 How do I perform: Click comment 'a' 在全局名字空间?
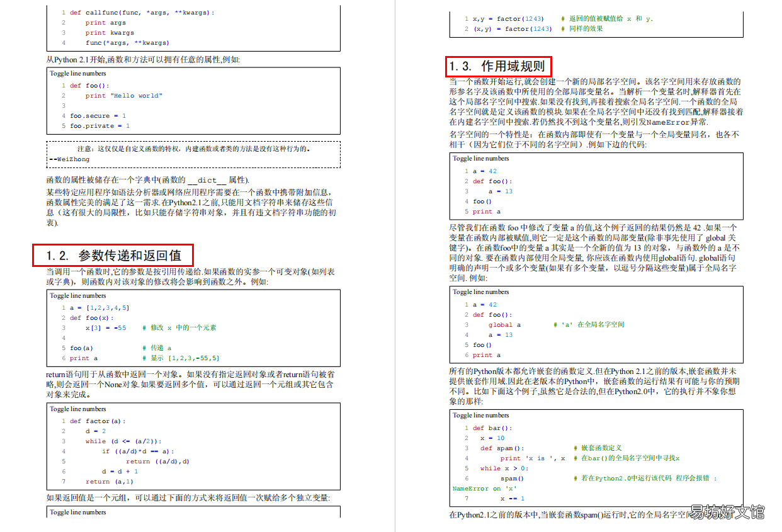tap(589, 325)
